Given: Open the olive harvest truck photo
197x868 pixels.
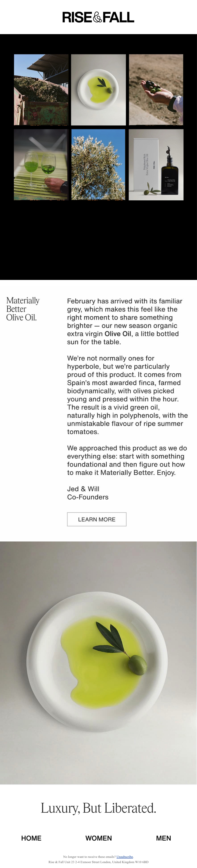Looking at the screenshot, I should pyautogui.click(x=41, y=90).
